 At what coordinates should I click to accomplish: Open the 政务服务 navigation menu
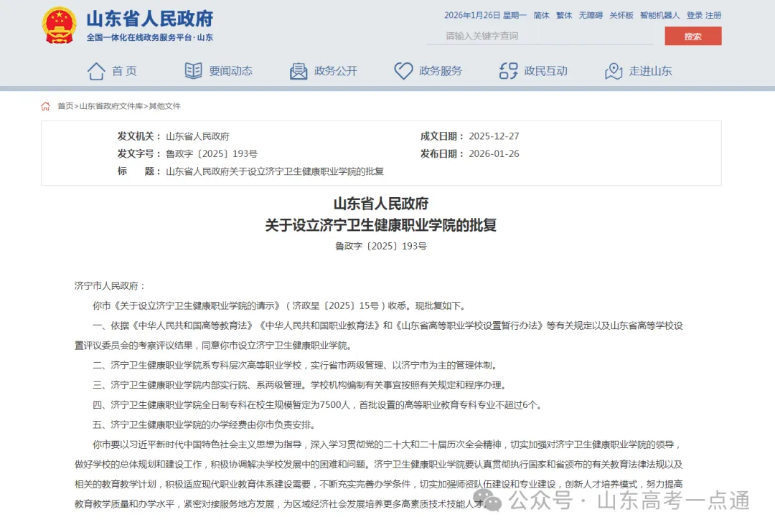pos(441,71)
